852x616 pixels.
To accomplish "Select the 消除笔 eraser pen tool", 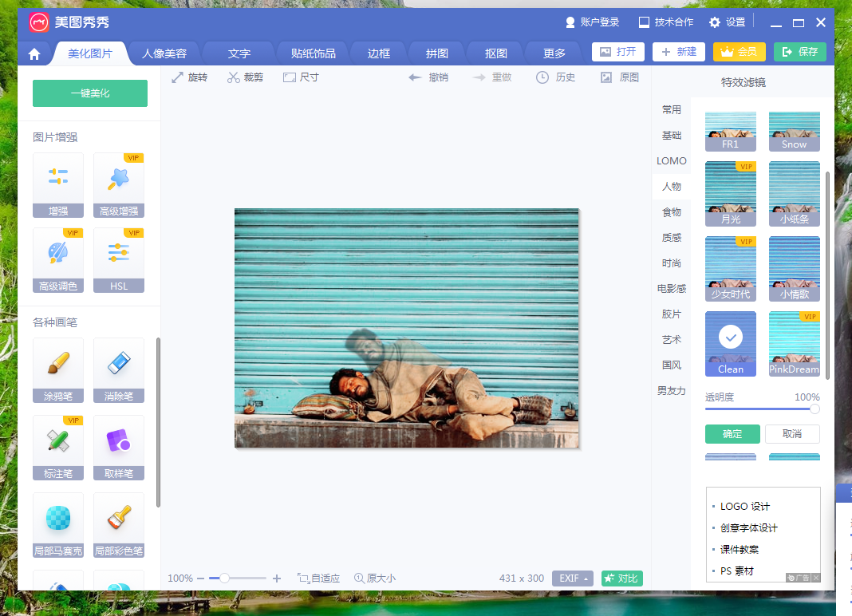I will 118,371.
